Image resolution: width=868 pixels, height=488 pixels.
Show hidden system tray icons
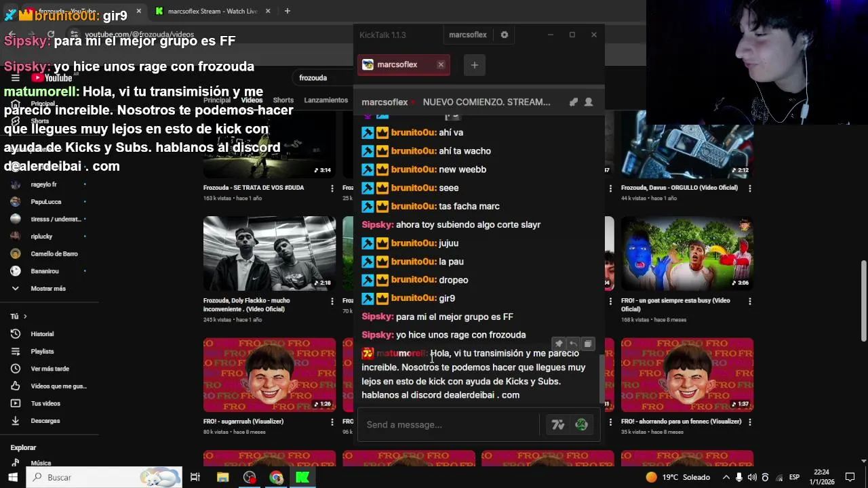726,477
